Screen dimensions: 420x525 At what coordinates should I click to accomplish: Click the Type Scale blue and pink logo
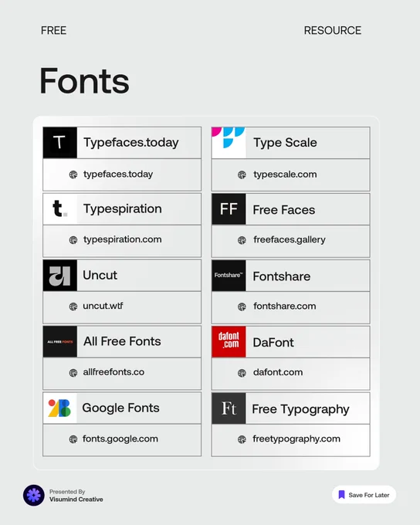click(x=229, y=142)
